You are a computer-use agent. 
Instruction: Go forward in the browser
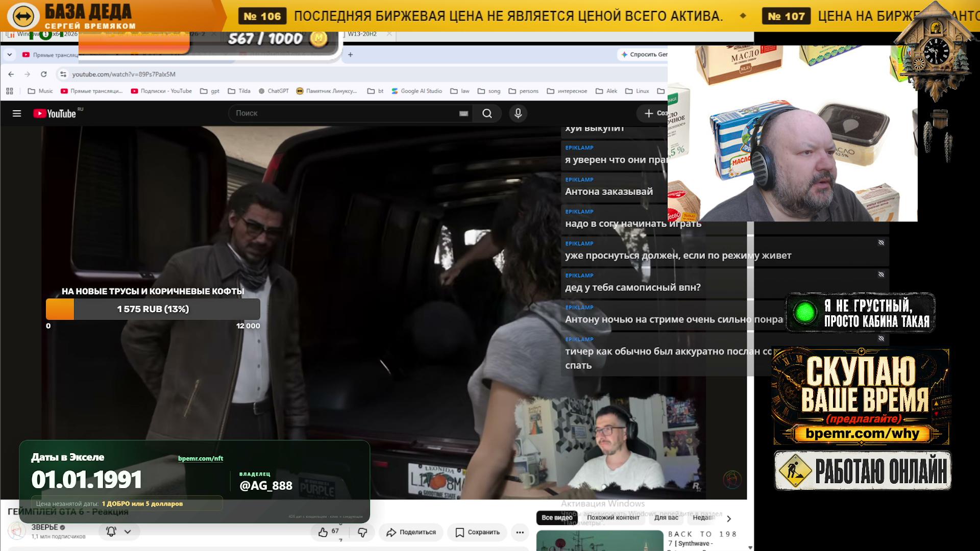[28, 74]
